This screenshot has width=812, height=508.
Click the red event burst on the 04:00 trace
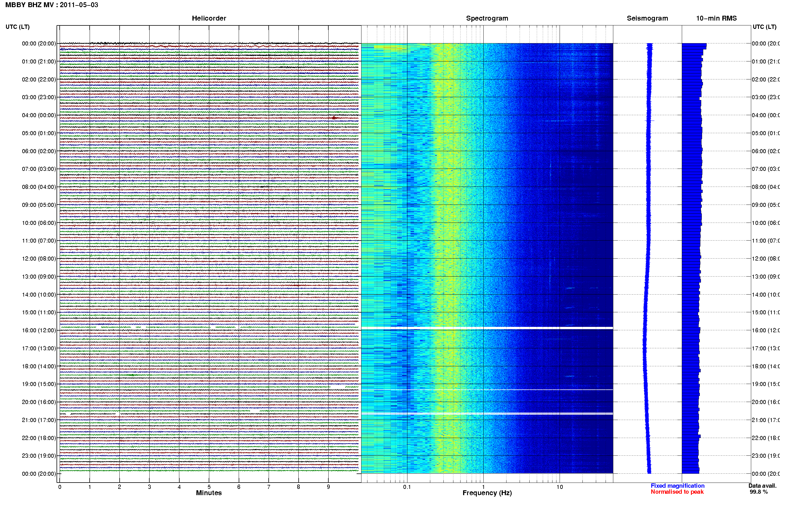tap(334, 118)
